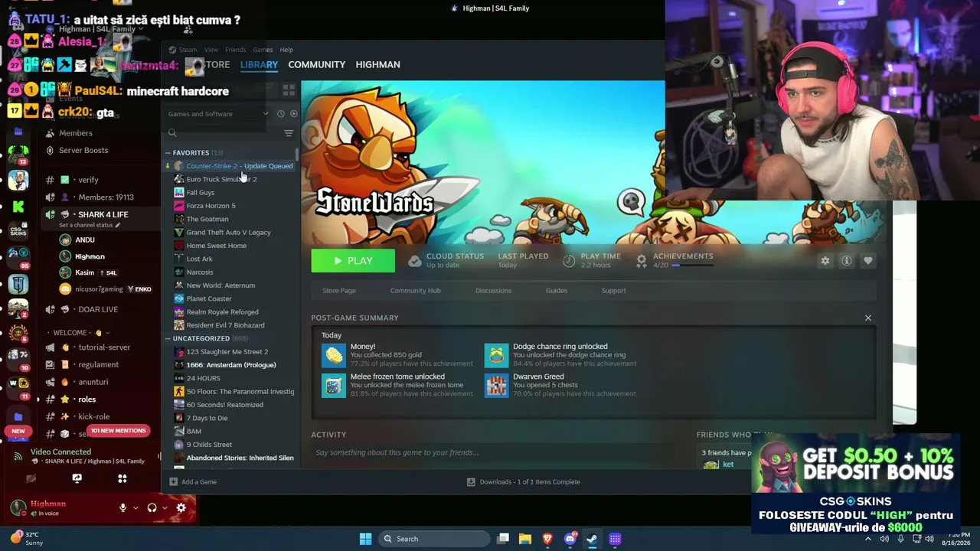980x551 pixels.
Task: Click Discord Members icon
Action: point(50,133)
